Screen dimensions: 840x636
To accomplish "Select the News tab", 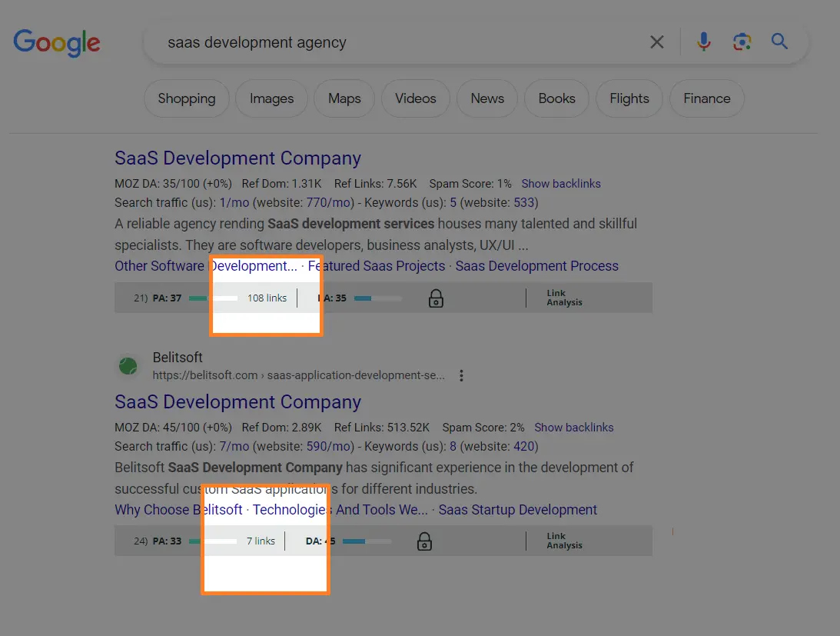I will click(487, 98).
